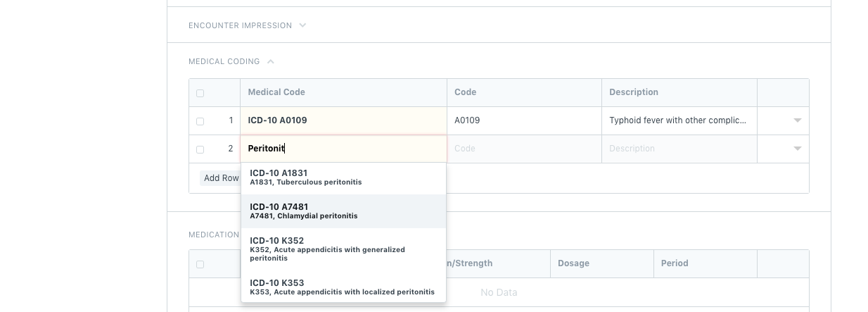The image size is (868, 312).
Task: Collapse the Medical Coding section
Action: 271,61
